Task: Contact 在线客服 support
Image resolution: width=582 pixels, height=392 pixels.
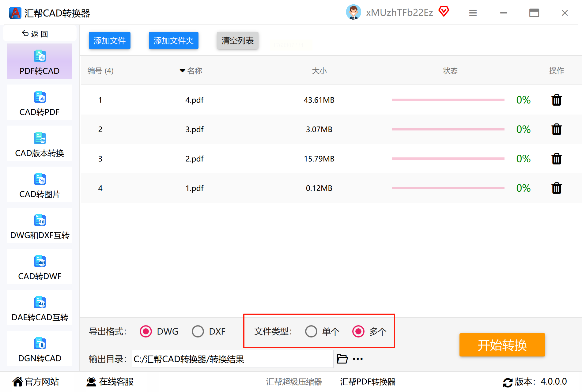Action: click(x=110, y=382)
